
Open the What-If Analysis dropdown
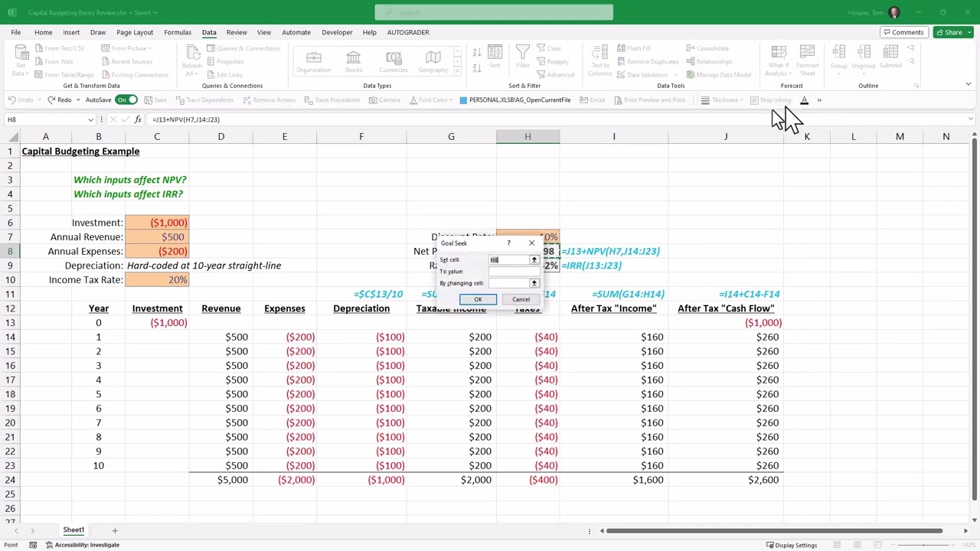click(779, 60)
